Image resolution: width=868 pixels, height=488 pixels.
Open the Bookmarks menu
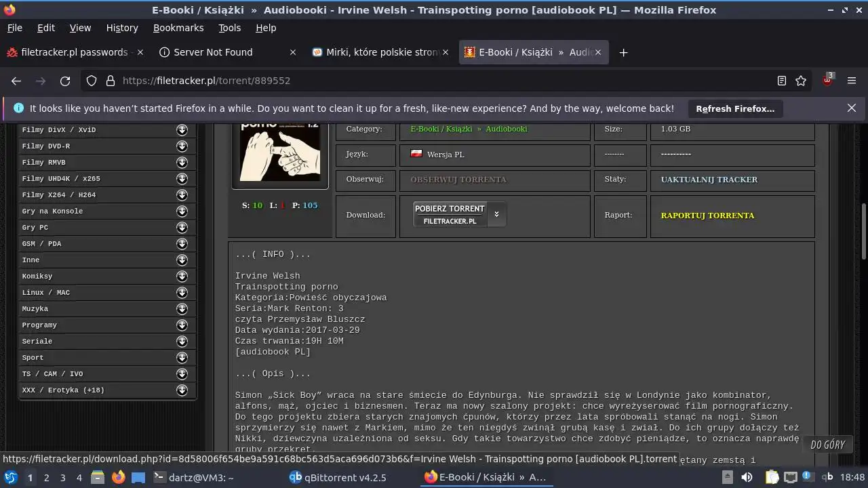click(178, 28)
